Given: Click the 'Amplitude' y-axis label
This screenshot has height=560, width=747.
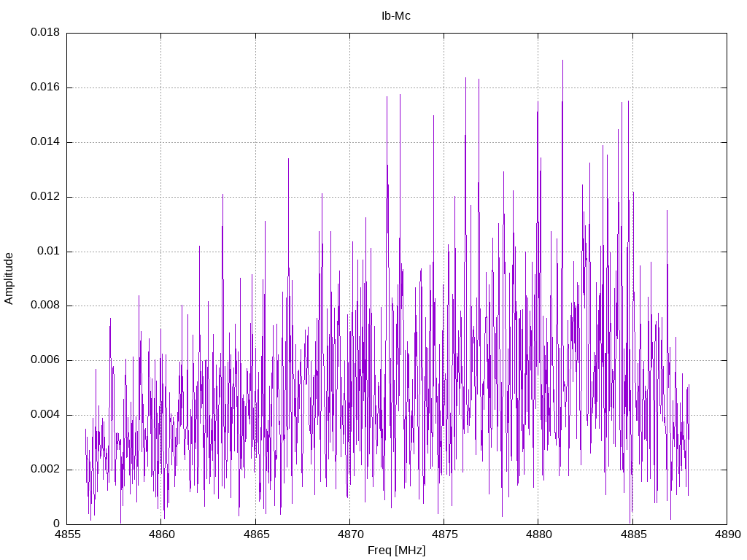Looking at the screenshot, I should (x=9, y=279).
